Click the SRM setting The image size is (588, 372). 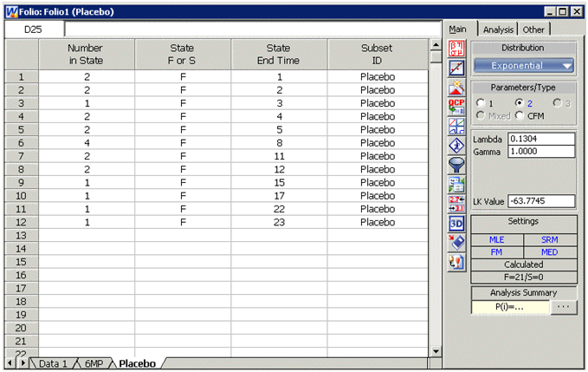coord(549,239)
